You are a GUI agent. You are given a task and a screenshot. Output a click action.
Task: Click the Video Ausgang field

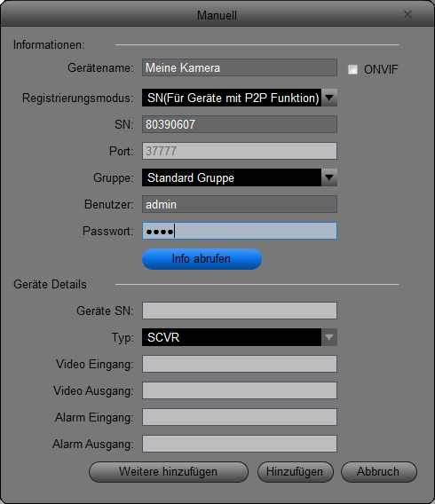[x=240, y=390]
